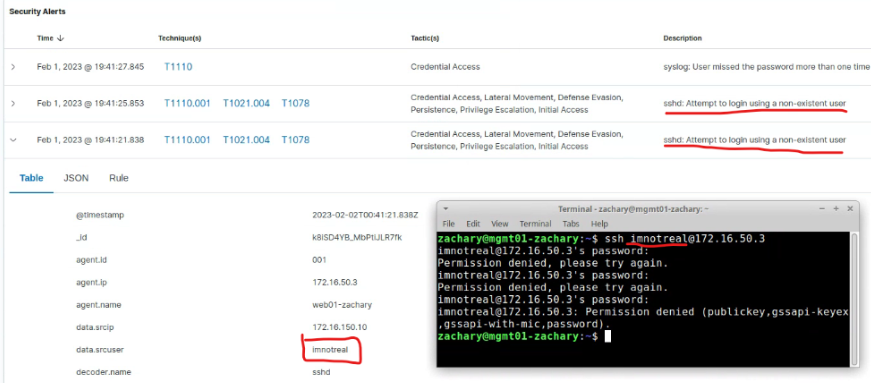Open T1110.001 in the 19:41:25.853 row
Screen dimensions: 871x383
click(x=187, y=103)
